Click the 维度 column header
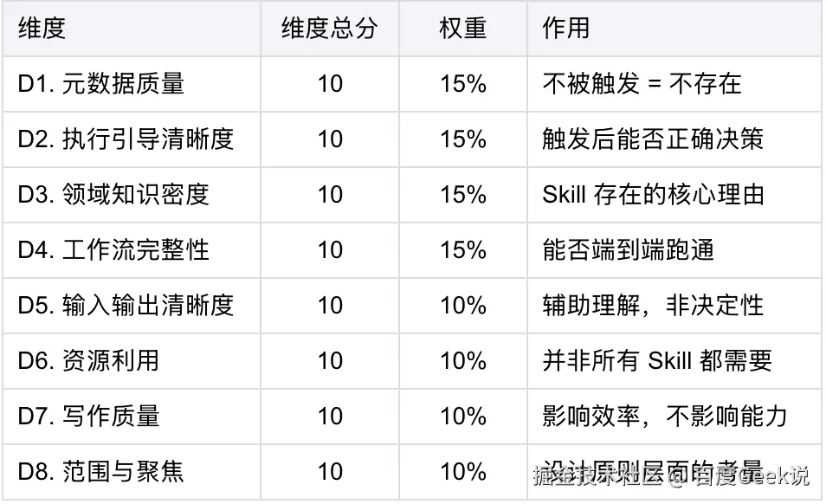 pyautogui.click(x=42, y=29)
